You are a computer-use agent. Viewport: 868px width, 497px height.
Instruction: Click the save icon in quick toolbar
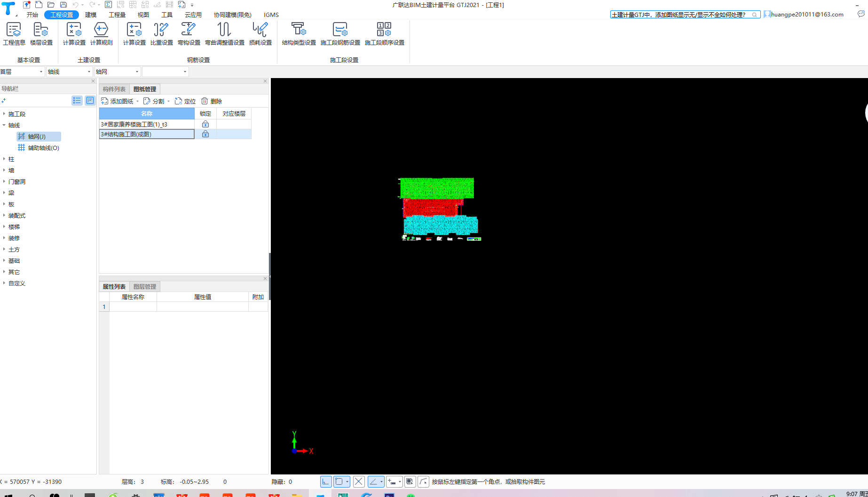point(63,5)
